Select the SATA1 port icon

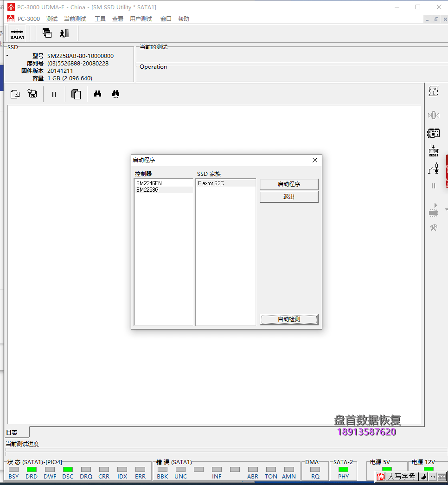[x=17, y=34]
